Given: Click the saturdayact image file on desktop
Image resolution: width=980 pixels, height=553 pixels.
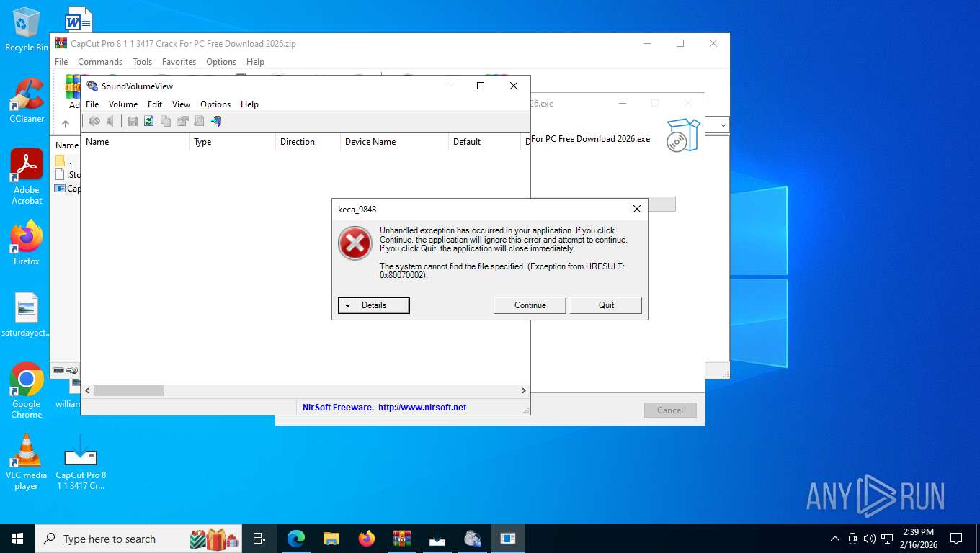Looking at the screenshot, I should click(27, 315).
